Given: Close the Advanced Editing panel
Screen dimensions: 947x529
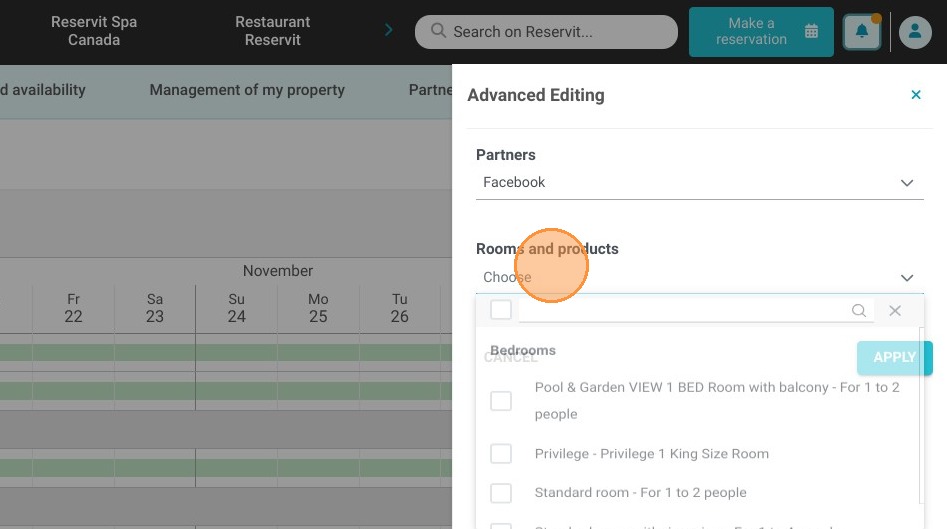Looking at the screenshot, I should 916,95.
